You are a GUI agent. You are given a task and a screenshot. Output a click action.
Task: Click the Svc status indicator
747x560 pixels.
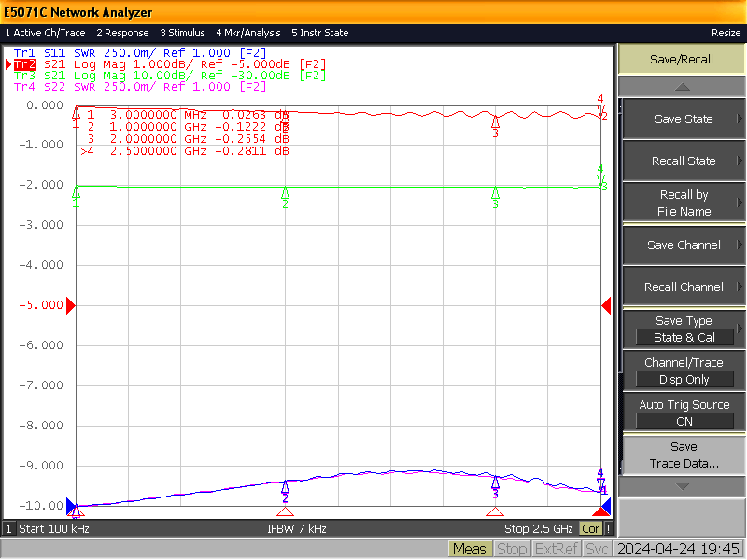[597, 550]
